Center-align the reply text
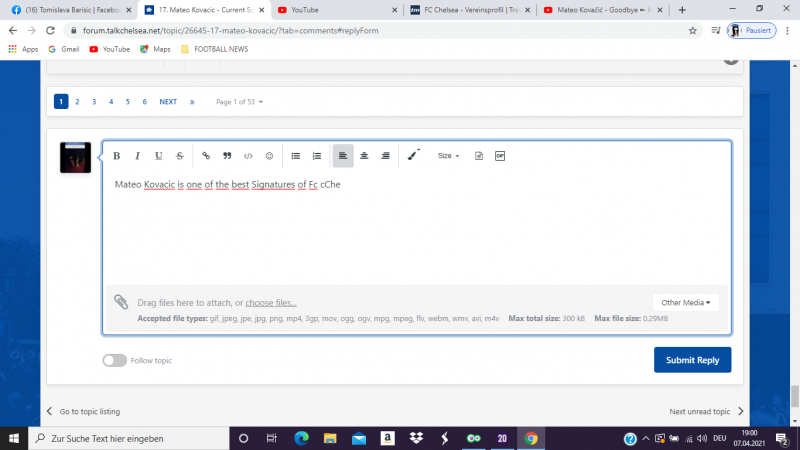The height and width of the screenshot is (450, 800). tap(364, 156)
